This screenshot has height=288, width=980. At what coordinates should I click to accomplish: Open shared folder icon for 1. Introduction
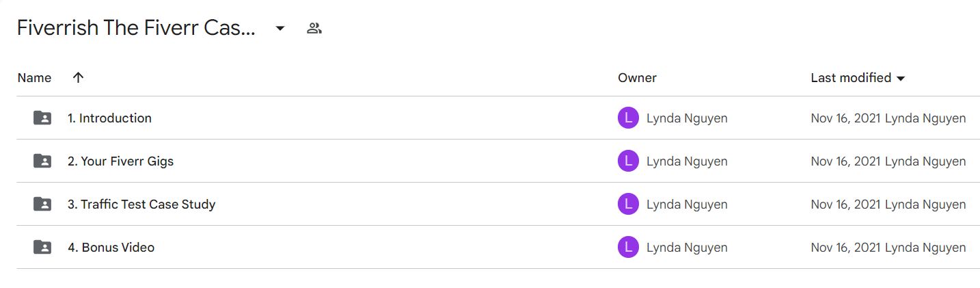click(42, 118)
